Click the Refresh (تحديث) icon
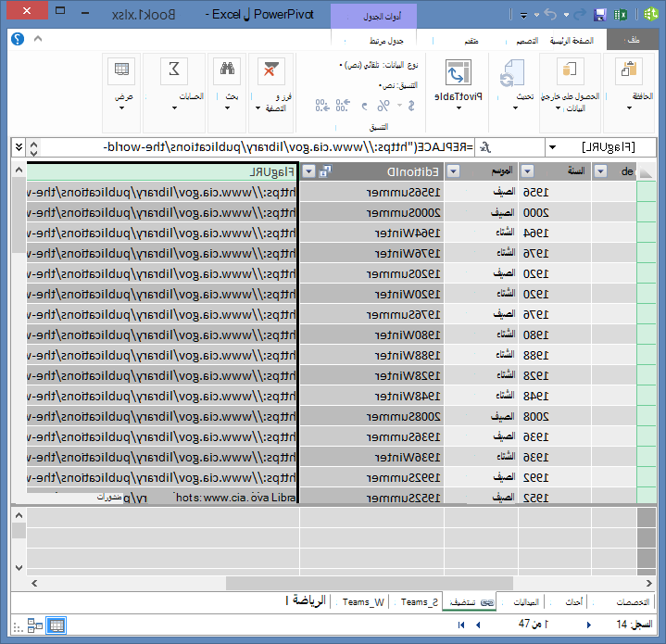Viewport: 666px width, 644px height. click(x=512, y=73)
